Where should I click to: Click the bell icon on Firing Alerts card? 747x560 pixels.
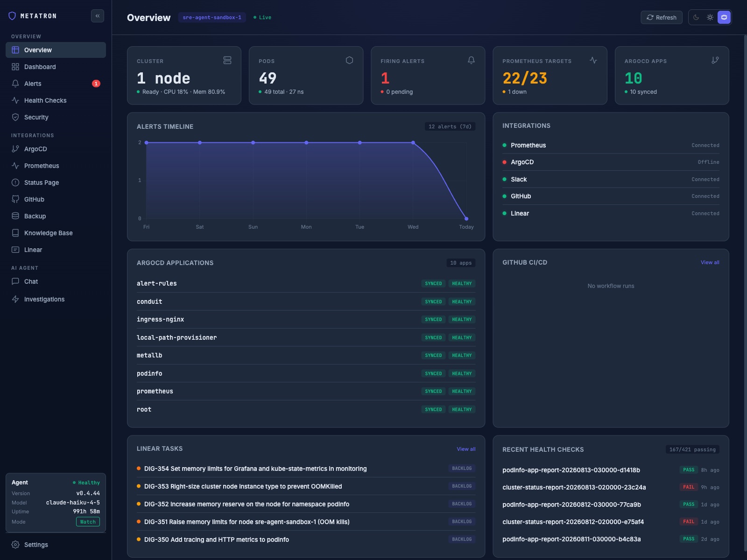click(471, 60)
